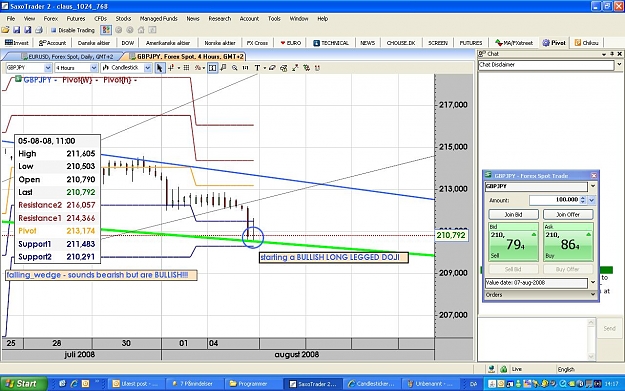Switch to the NEWS workspace tab

coord(368,43)
